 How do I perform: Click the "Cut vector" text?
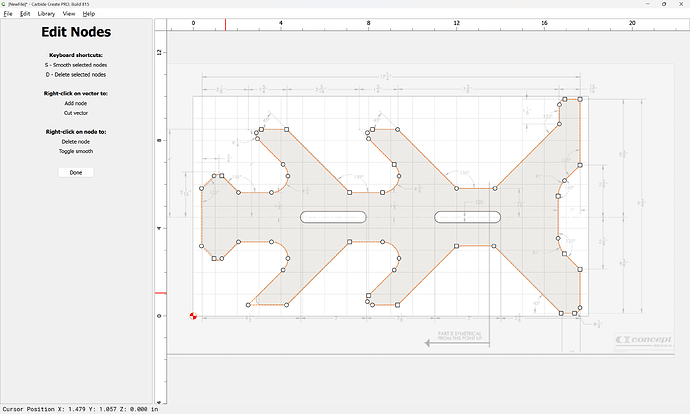tap(76, 113)
